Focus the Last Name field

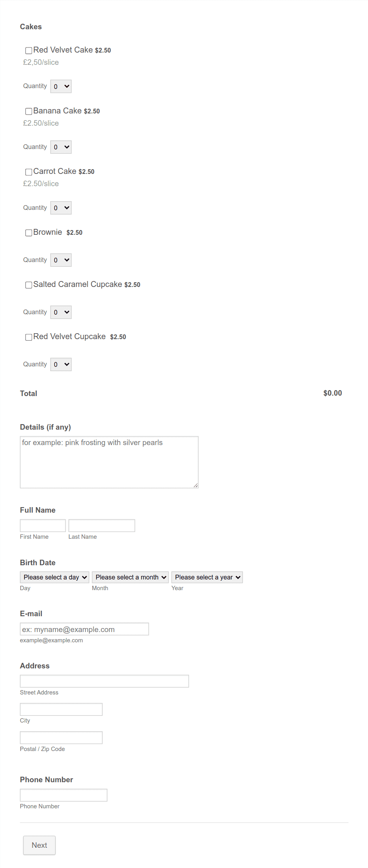coord(102,526)
